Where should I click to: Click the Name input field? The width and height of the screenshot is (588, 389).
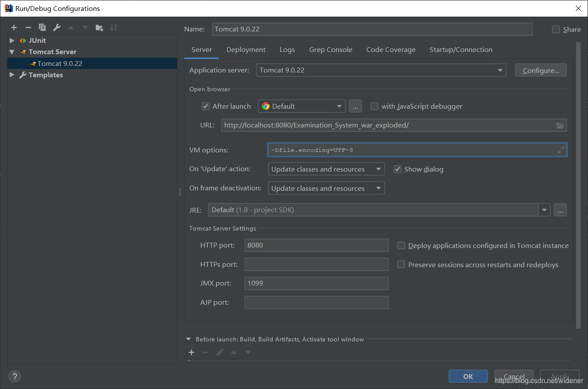point(372,29)
